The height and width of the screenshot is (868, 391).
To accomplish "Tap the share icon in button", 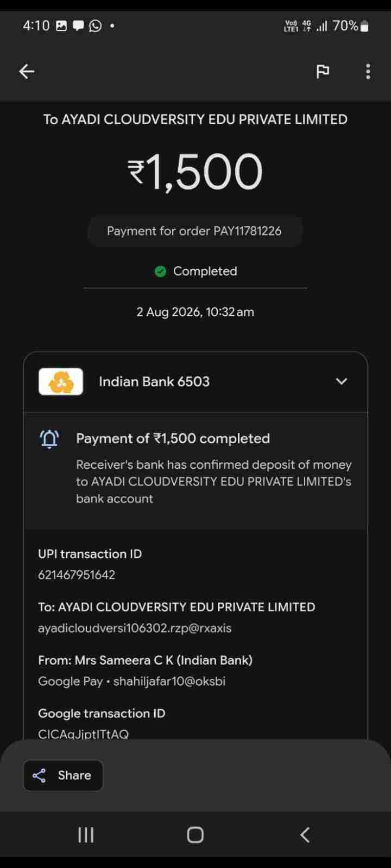I will (x=39, y=775).
